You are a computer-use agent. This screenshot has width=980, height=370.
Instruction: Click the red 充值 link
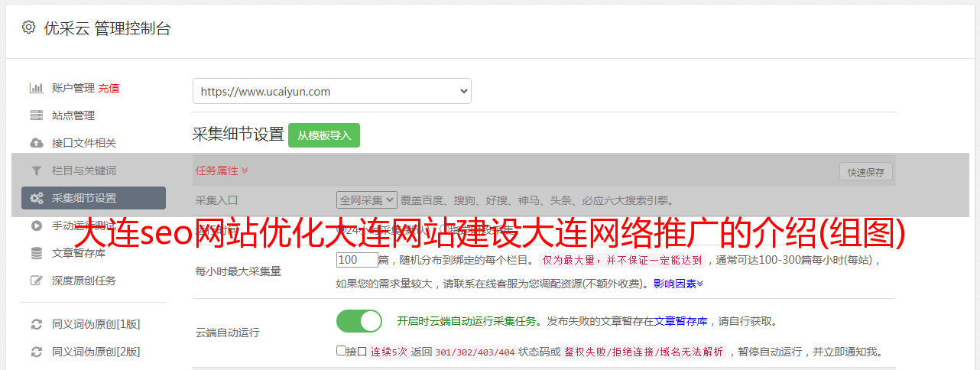(x=109, y=88)
